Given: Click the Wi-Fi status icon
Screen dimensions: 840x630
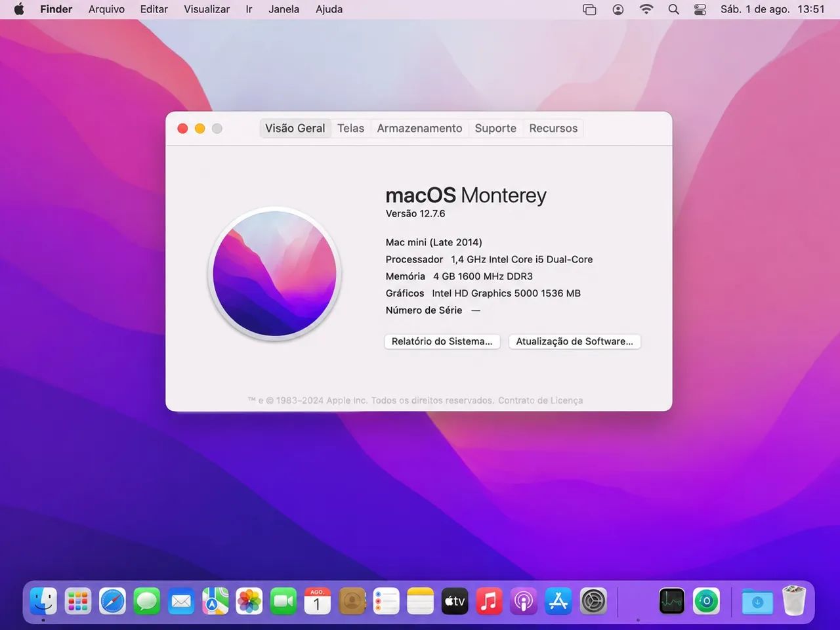Looking at the screenshot, I should 646,9.
